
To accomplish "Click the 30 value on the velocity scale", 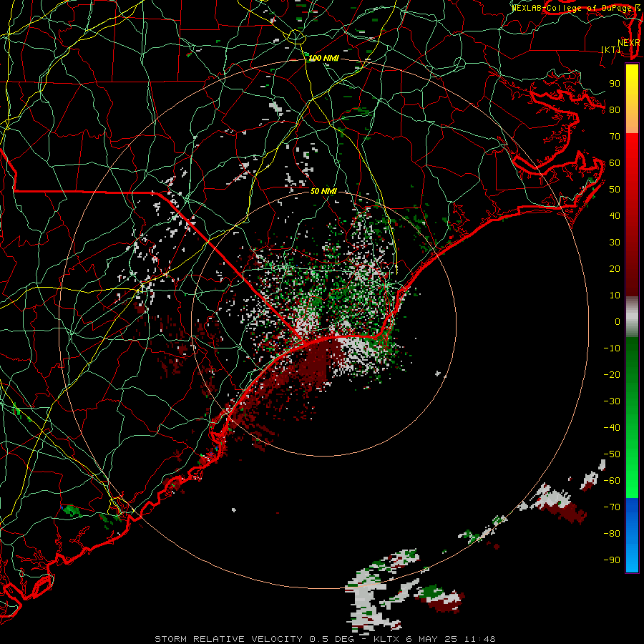I will (x=615, y=243).
